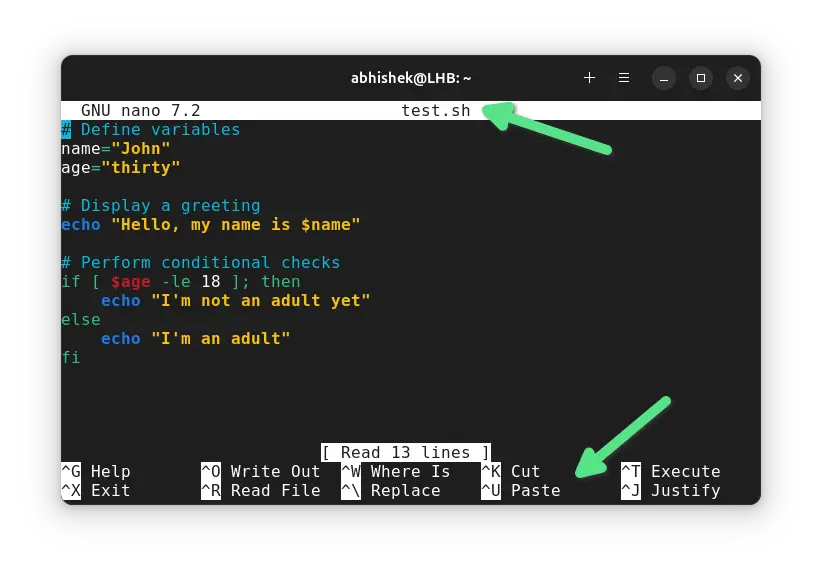Click the ^G Help shortcut

pos(96,471)
